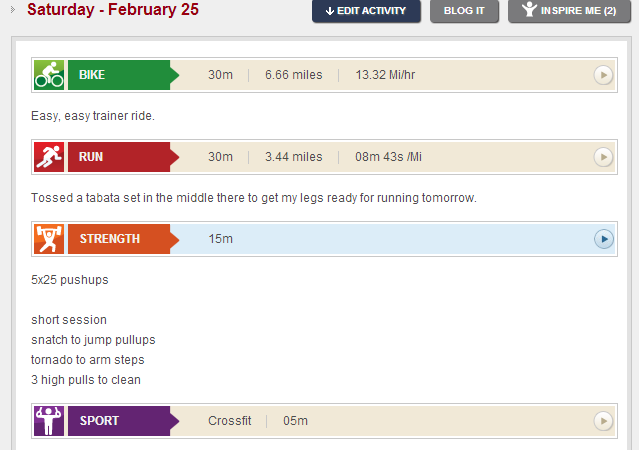
Task: Click the 6.66 miles bike distance
Action: pos(293,75)
